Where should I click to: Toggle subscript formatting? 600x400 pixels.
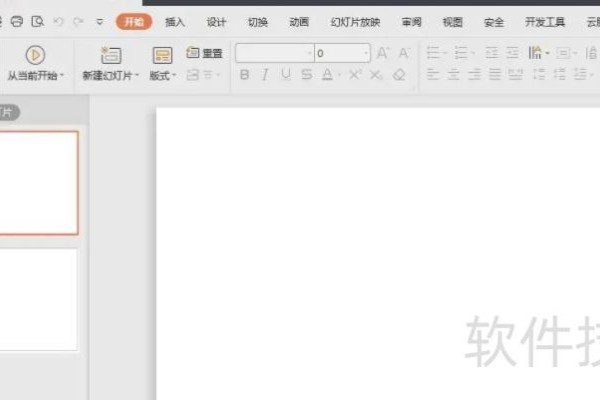point(376,75)
